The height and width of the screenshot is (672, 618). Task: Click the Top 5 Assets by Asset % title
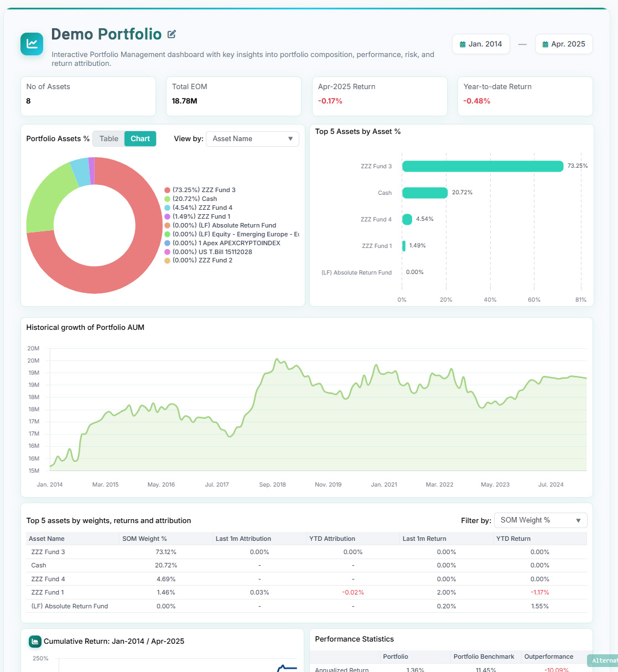pos(358,132)
